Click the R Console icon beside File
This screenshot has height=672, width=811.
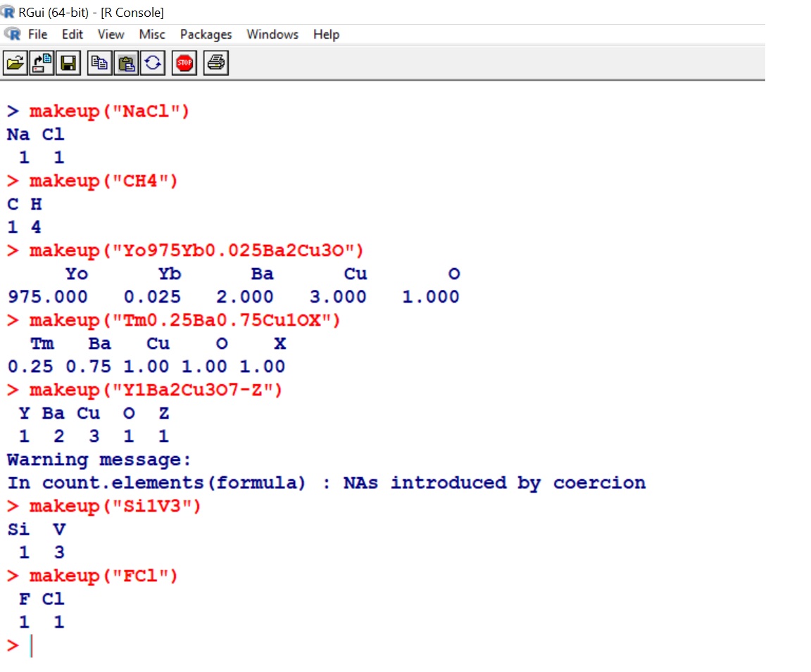[x=12, y=34]
